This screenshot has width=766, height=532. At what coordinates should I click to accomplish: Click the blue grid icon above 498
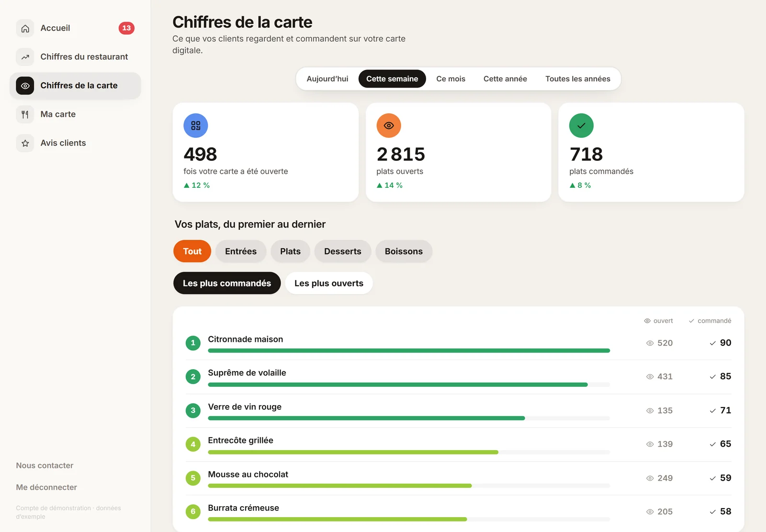coord(196,125)
